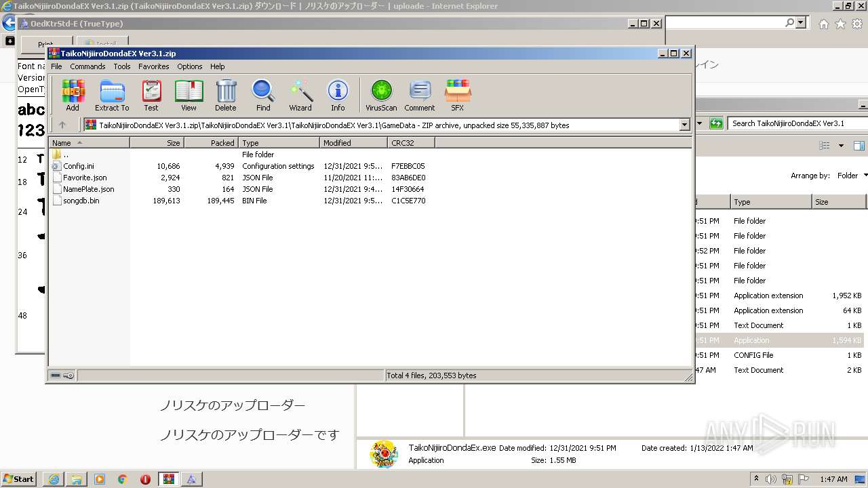The height and width of the screenshot is (488, 868).
Task: Sort the list by Packed column
Action: pyautogui.click(x=211, y=143)
